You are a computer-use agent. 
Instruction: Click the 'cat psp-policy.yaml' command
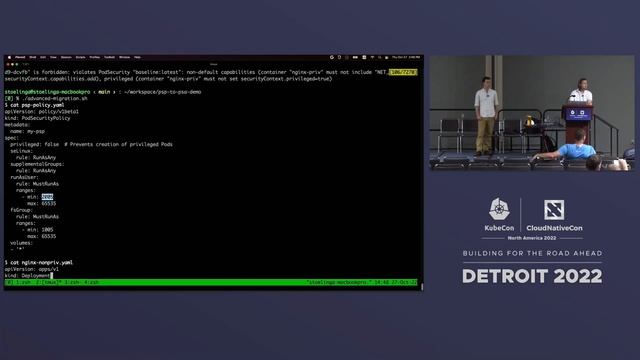click(x=37, y=105)
